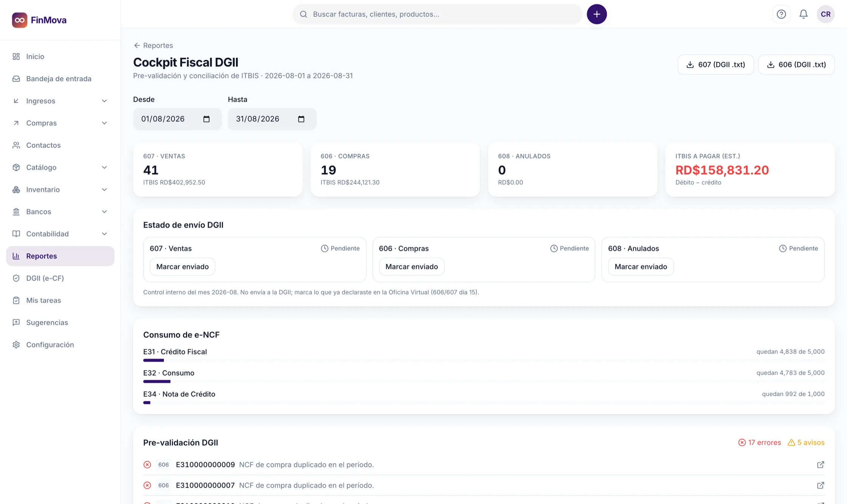Mark 606 Compras as enviado
Screen dimensions: 847x504
[x=411, y=267]
